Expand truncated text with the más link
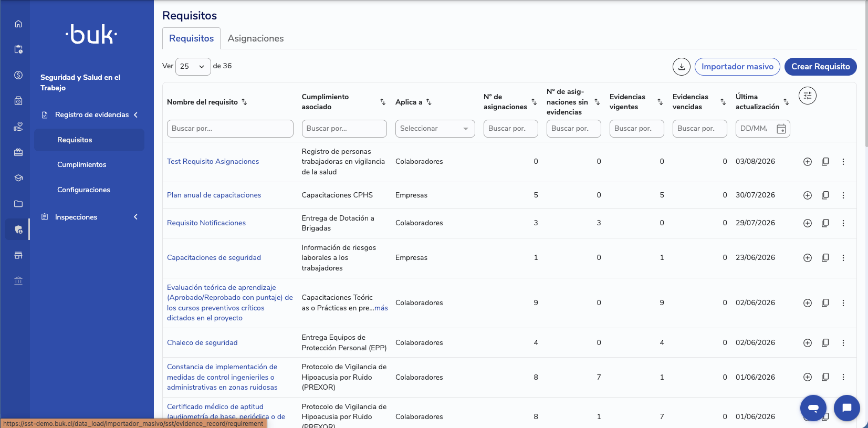This screenshot has height=428, width=868. pyautogui.click(x=381, y=308)
